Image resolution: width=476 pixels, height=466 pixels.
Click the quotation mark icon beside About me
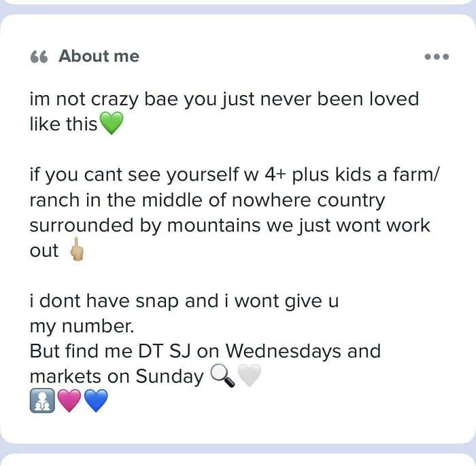tap(39, 57)
